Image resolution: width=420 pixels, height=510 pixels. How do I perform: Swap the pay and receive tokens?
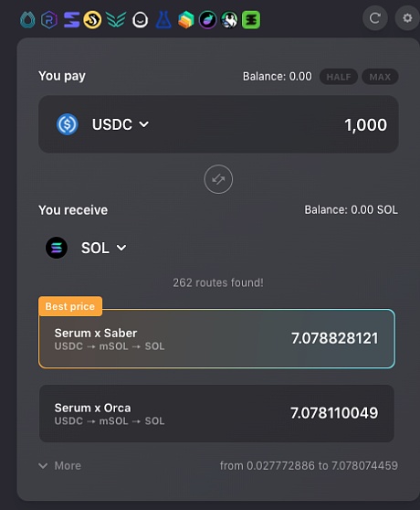point(218,179)
